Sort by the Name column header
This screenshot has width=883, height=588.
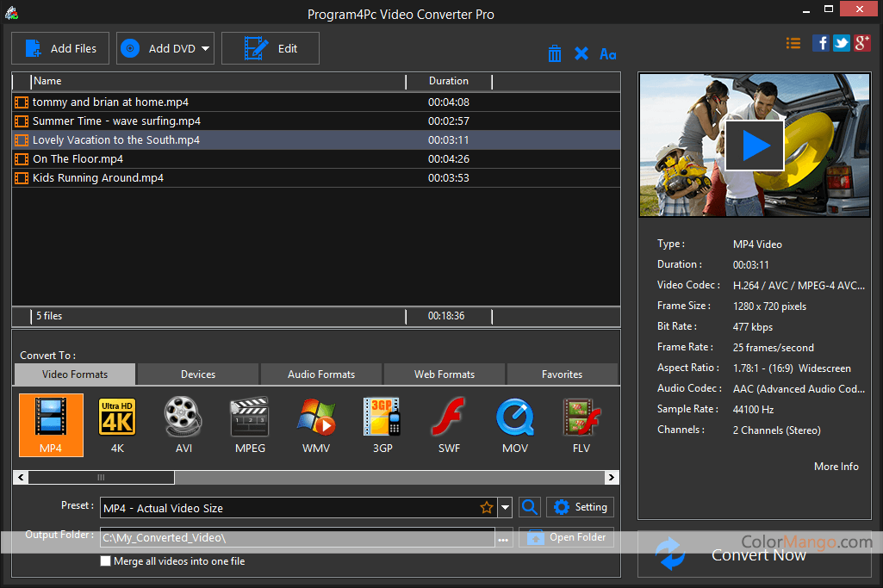[218, 81]
